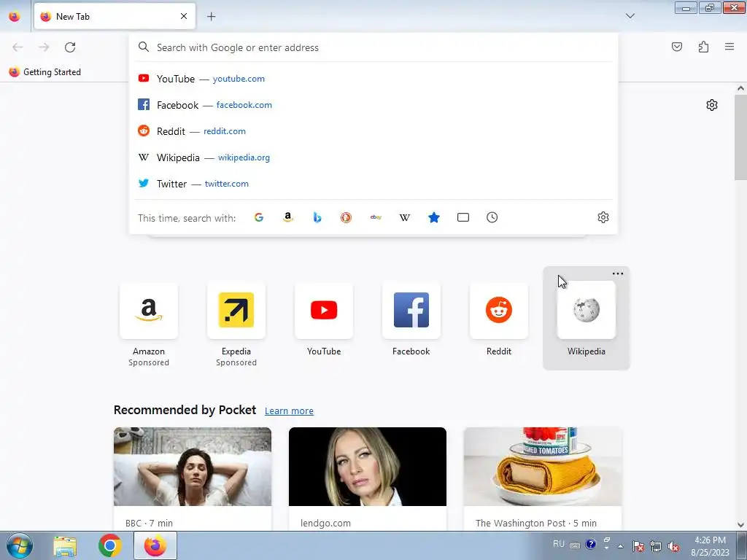Choose Facebook suggestion facebook.com
The width and height of the screenshot is (747, 560).
click(x=373, y=105)
